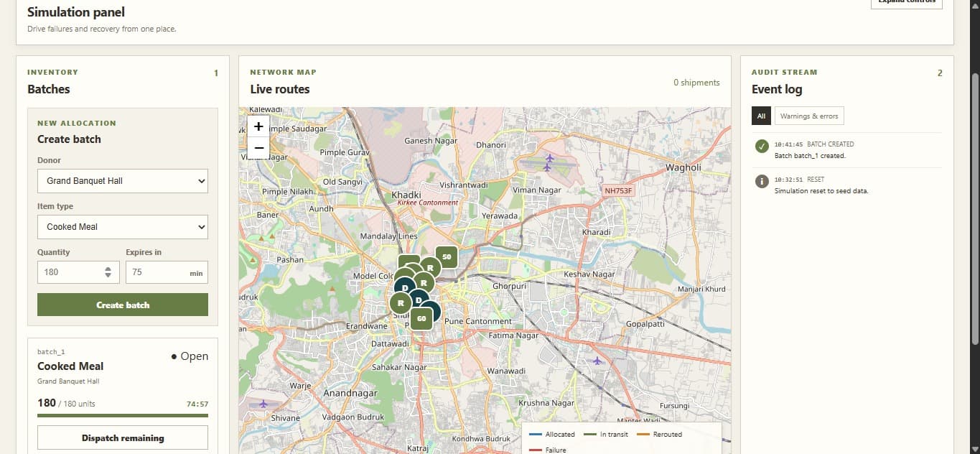The image size is (980, 454).
Task: Click the 0 shipments counter
Action: 696,83
